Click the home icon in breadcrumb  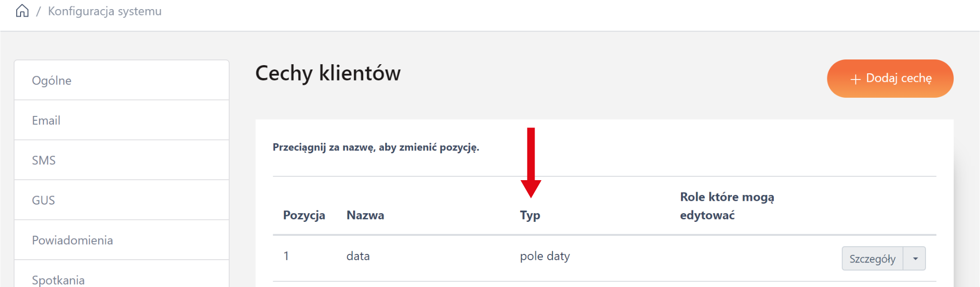pos(22,11)
